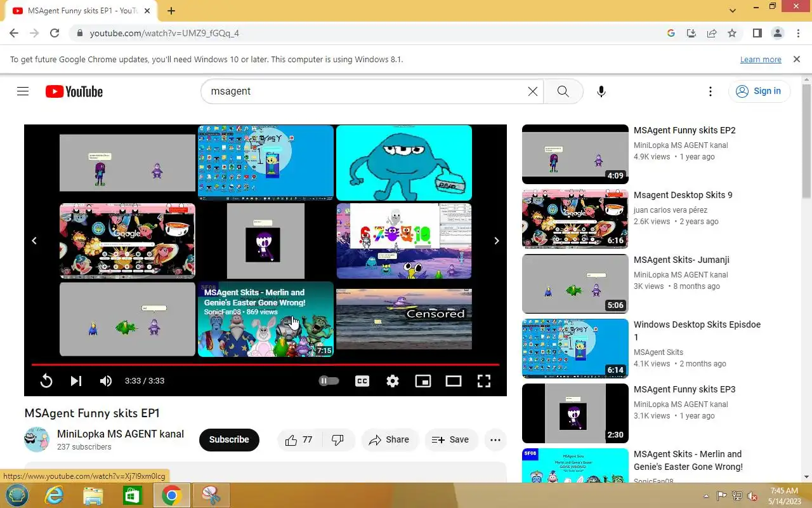Skip to the next video
This screenshot has width=812, height=508.
click(x=76, y=381)
